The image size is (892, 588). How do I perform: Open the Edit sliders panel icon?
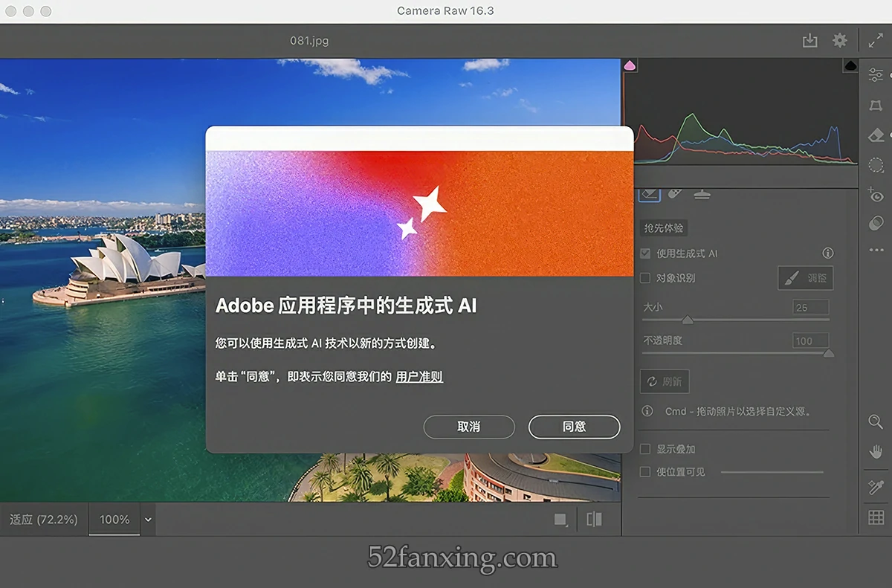point(876,74)
